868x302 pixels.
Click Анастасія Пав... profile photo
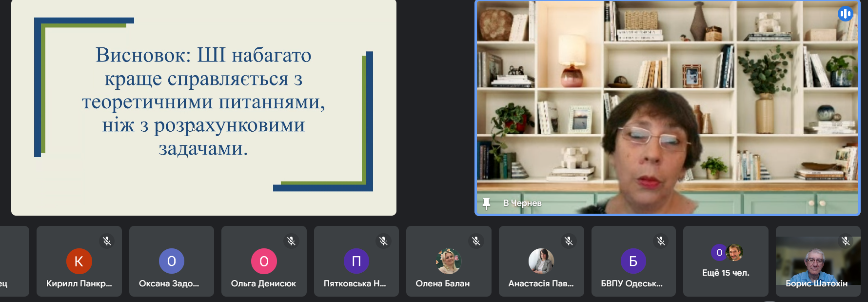(x=541, y=261)
